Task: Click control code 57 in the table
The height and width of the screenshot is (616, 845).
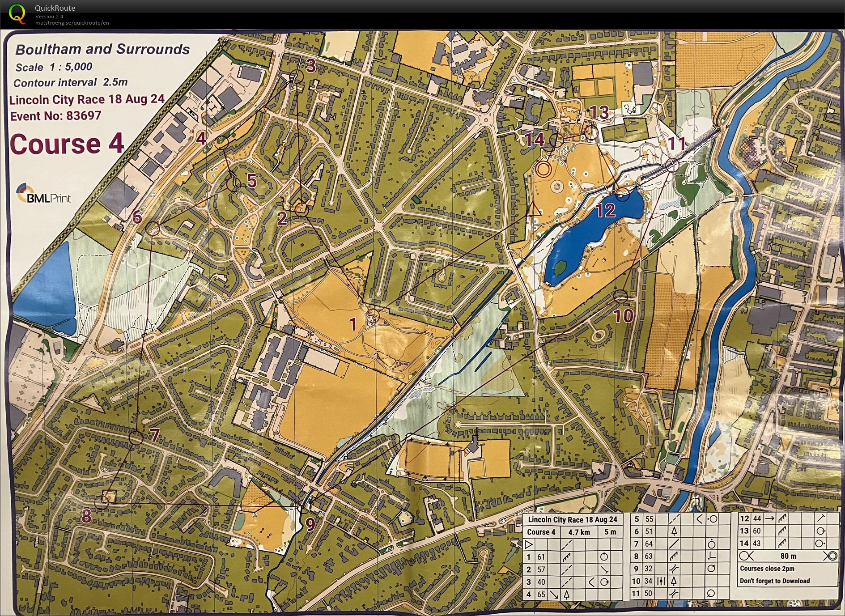Action: coord(541,569)
